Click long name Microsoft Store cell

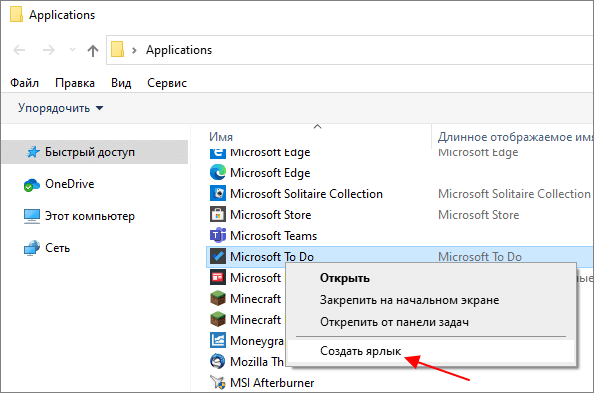coord(479,215)
